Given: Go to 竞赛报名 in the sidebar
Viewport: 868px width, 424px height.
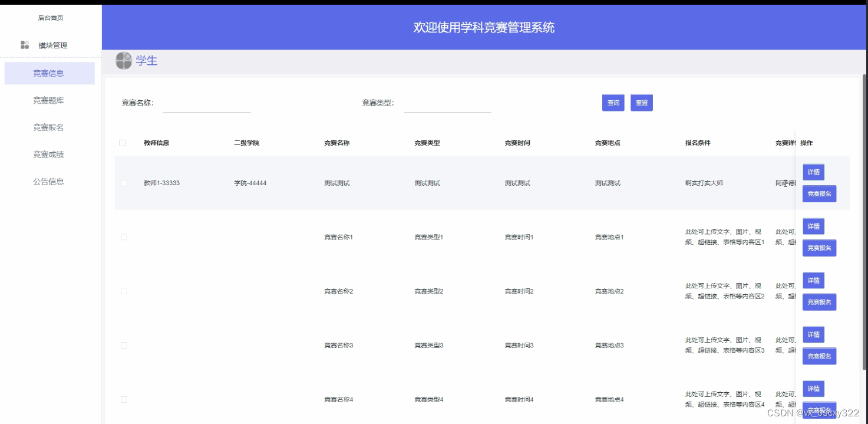Looking at the screenshot, I should [x=49, y=127].
